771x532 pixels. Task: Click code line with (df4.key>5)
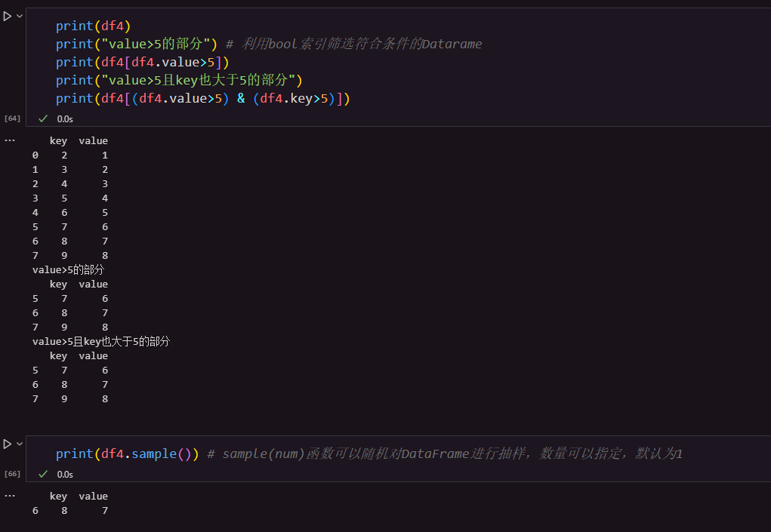pos(202,98)
